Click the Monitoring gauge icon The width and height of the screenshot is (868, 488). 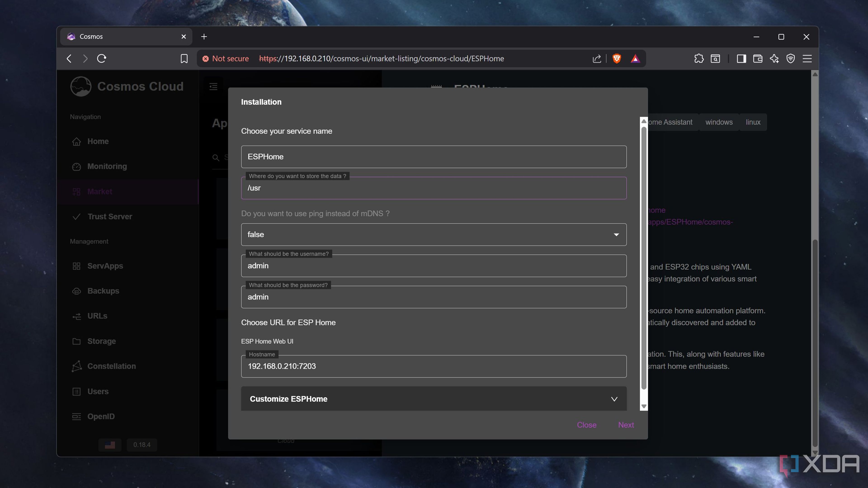[76, 166]
